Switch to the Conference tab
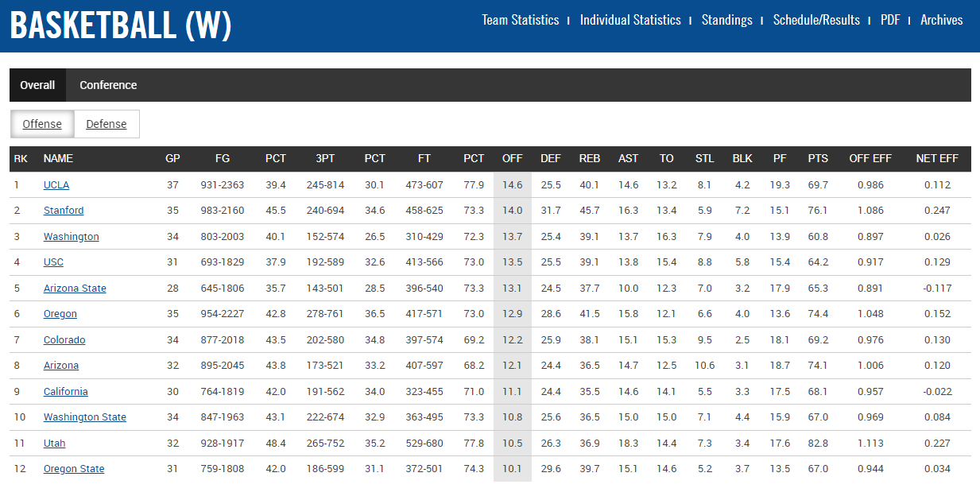The image size is (980, 496). 108,85
